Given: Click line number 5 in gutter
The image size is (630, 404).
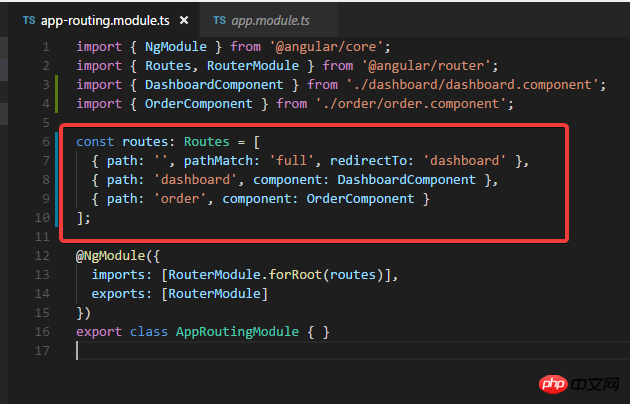Looking at the screenshot, I should click(x=46, y=122).
